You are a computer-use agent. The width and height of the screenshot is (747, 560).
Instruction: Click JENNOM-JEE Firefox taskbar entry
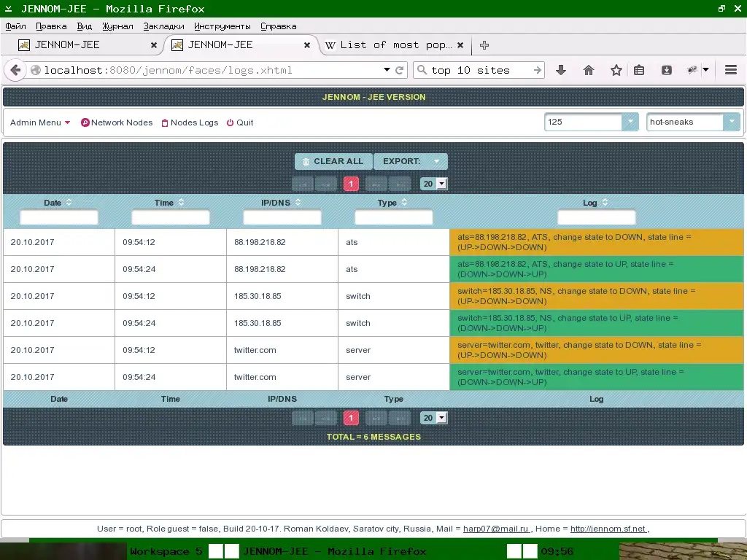334,551
